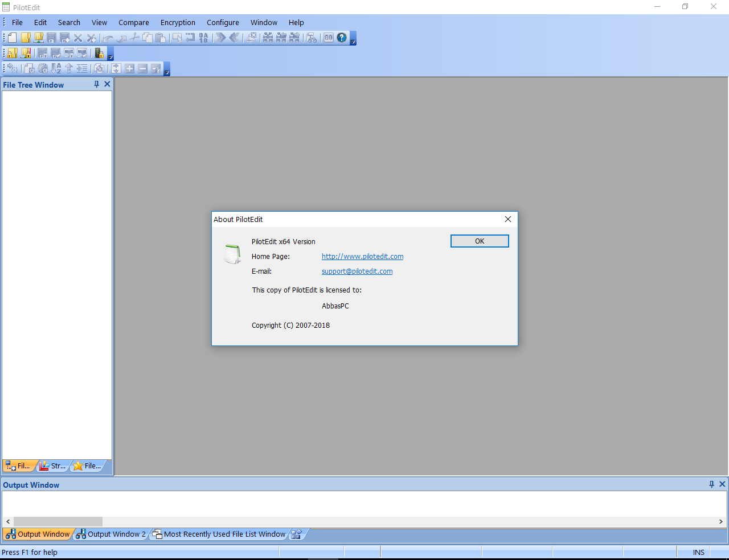
Task: Close the About PilotEdit dialog
Action: click(508, 219)
